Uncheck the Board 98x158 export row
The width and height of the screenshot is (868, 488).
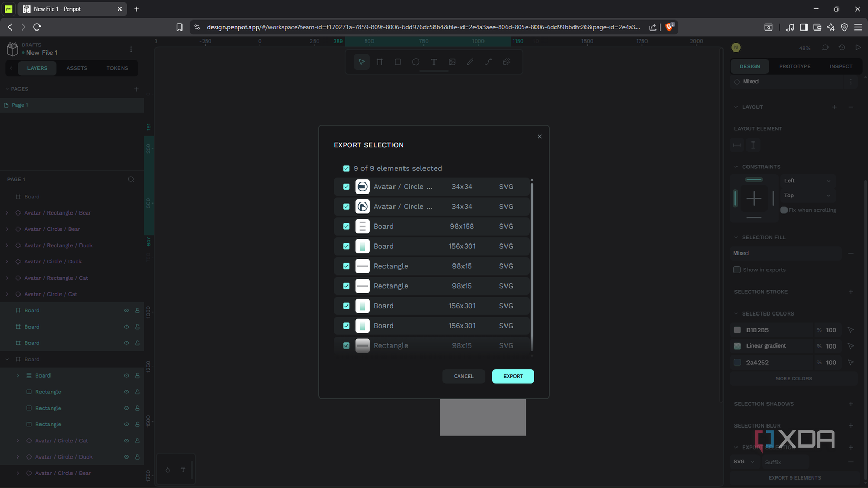coord(346,227)
